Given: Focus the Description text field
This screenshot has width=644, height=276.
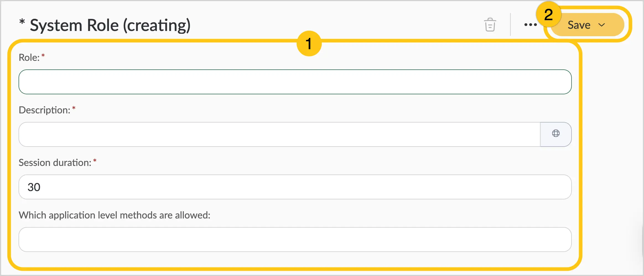Looking at the screenshot, I should point(279,134).
